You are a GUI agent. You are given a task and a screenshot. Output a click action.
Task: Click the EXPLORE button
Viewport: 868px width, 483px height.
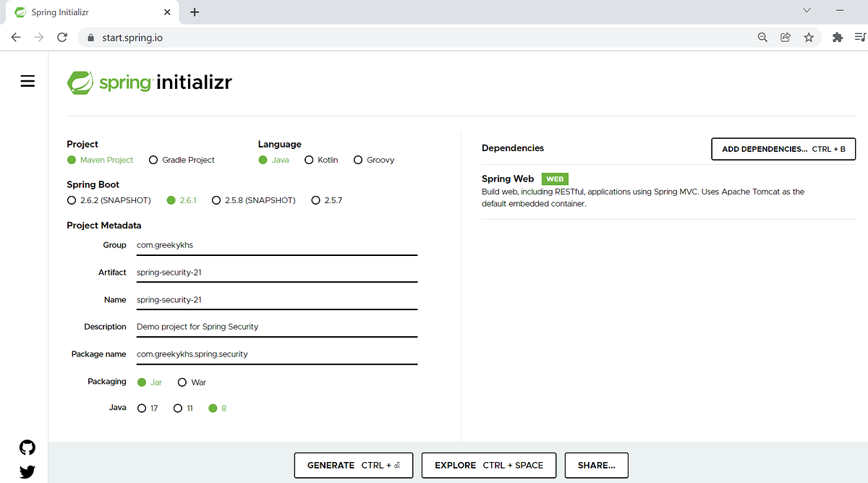[488, 465]
